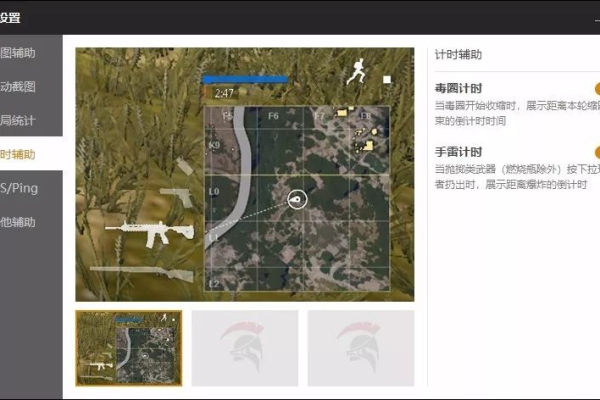Click the shotgun icon in preview
The image size is (600, 400).
tap(142, 273)
